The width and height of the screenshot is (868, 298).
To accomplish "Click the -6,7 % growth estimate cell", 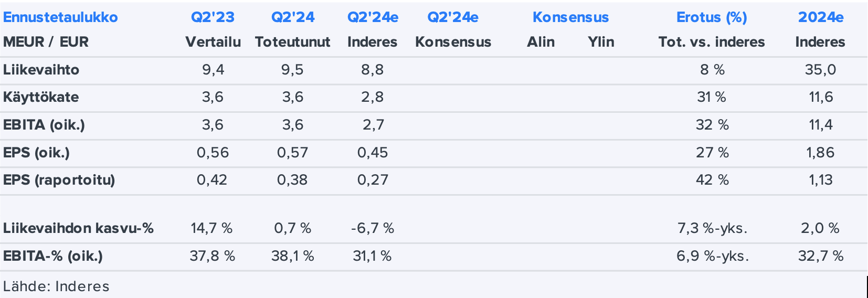I will [x=372, y=228].
